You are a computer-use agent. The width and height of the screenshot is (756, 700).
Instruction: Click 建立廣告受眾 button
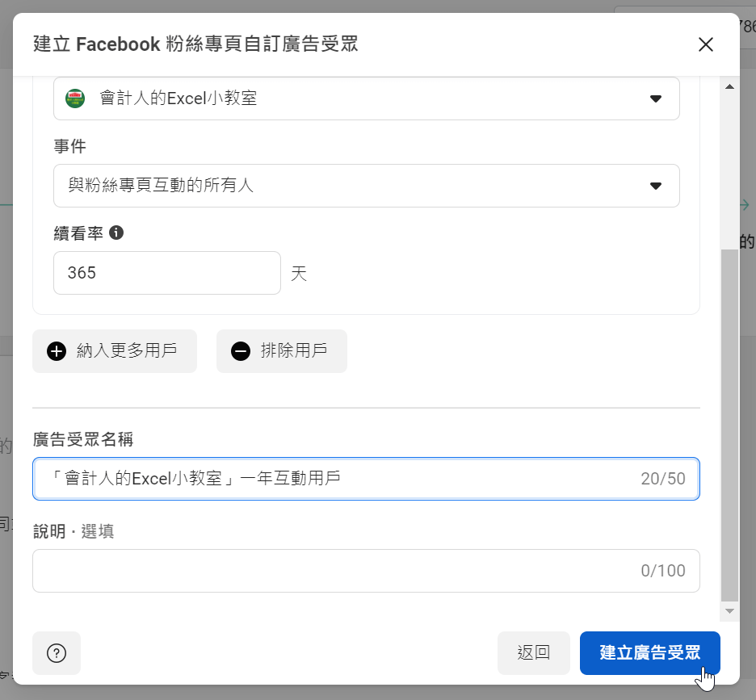650,653
